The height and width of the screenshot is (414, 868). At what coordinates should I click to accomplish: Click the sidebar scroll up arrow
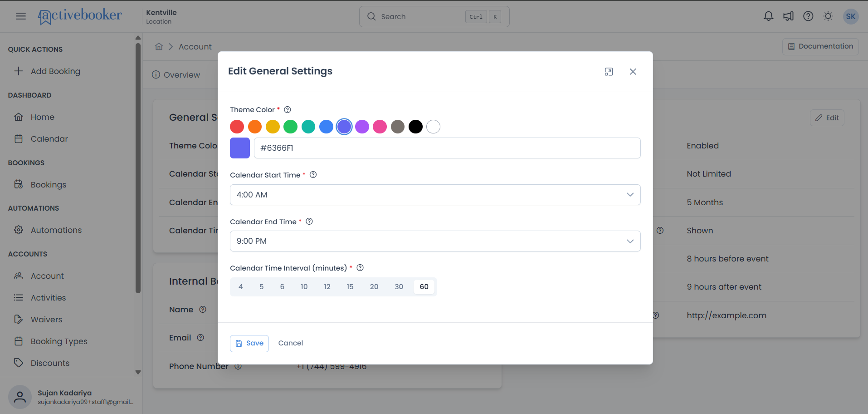(x=138, y=38)
